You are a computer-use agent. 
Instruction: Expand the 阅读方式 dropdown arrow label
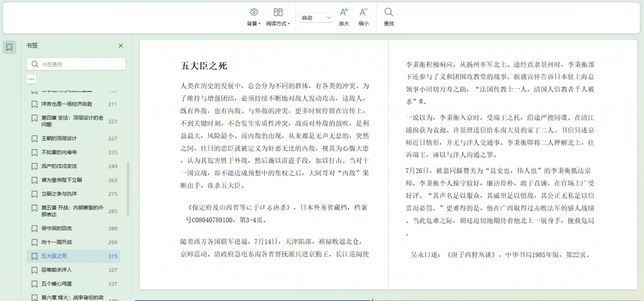(x=278, y=24)
